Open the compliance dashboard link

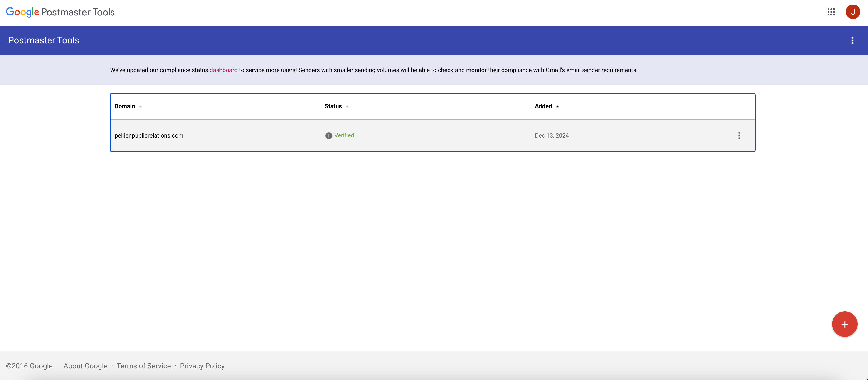tap(223, 70)
